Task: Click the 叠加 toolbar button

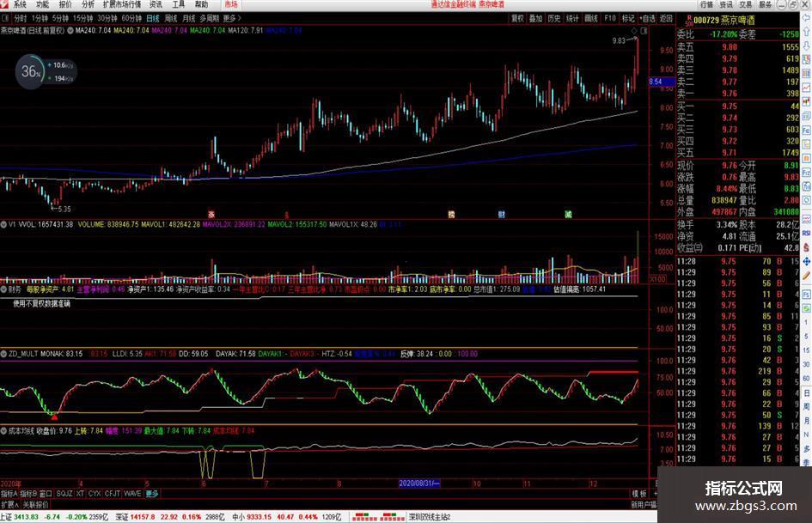Action: point(535,18)
